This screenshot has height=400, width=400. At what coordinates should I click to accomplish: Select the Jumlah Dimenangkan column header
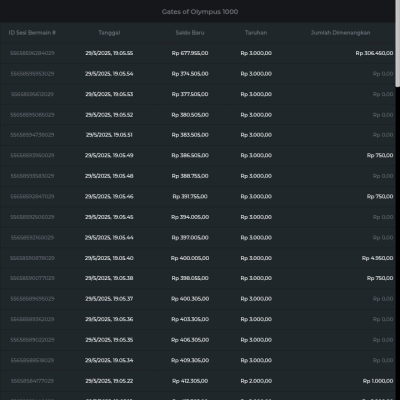pos(340,33)
